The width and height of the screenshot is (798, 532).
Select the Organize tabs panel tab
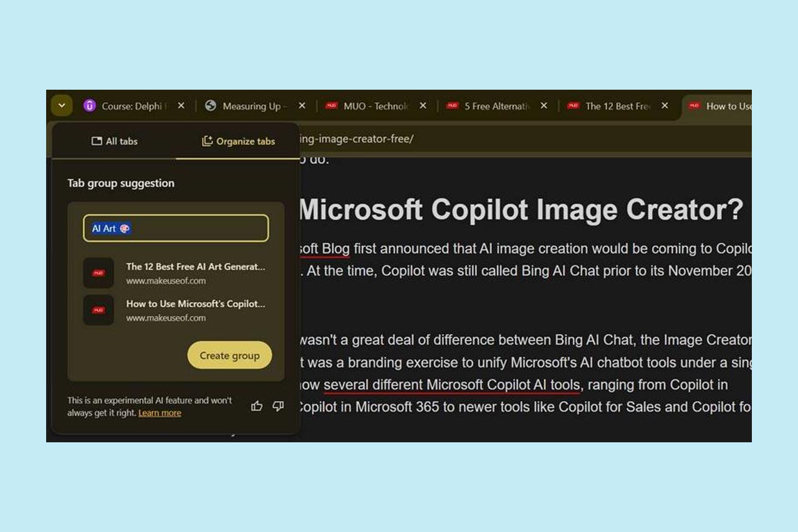[238, 141]
